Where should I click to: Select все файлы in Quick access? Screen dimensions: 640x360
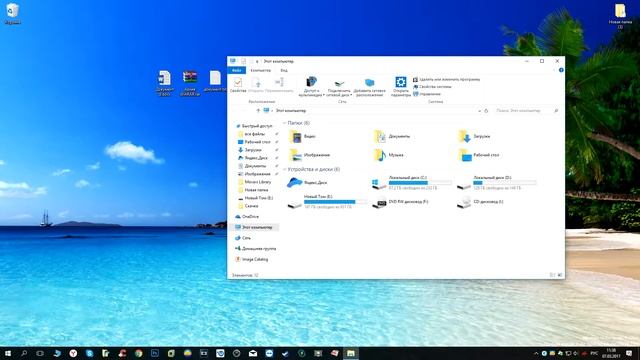(x=251, y=134)
